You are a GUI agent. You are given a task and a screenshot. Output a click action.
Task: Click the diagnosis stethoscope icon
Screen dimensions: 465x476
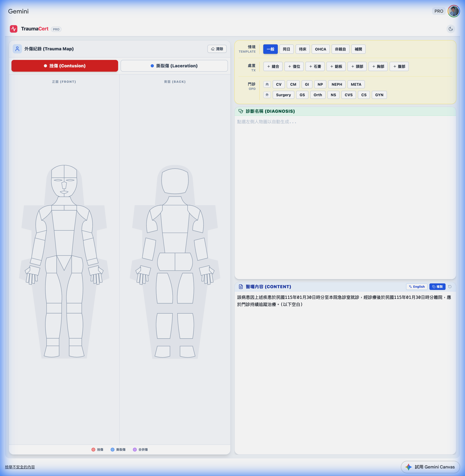tap(241, 111)
